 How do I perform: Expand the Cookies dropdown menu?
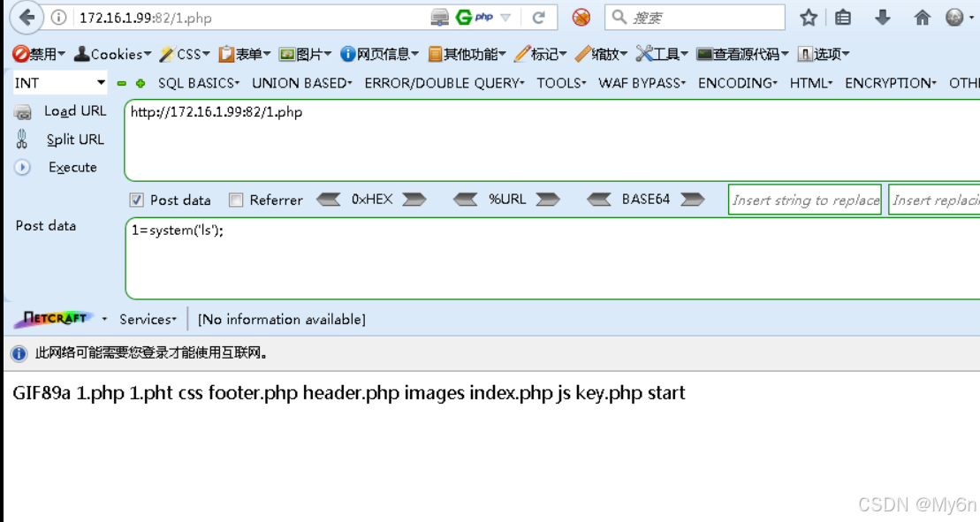112,55
